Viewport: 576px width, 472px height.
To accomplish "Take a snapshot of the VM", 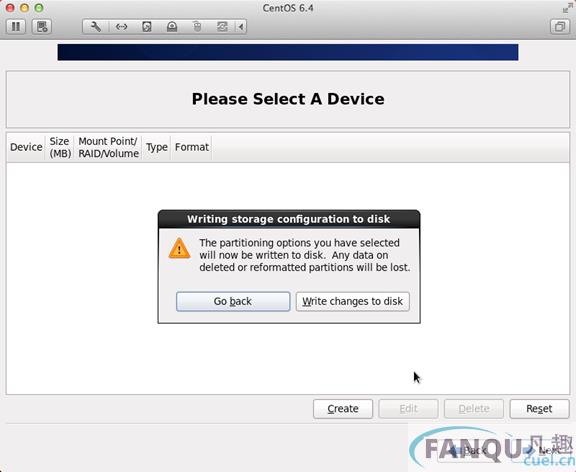I will 42,26.
